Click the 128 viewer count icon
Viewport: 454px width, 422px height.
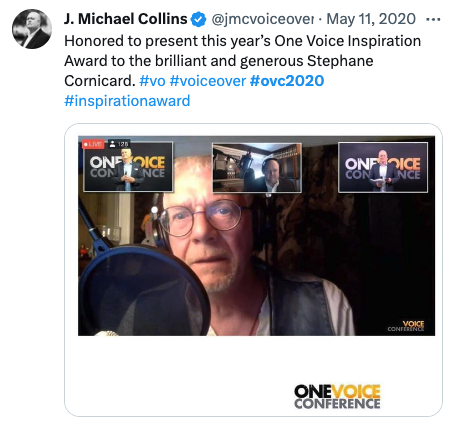[x=119, y=144]
